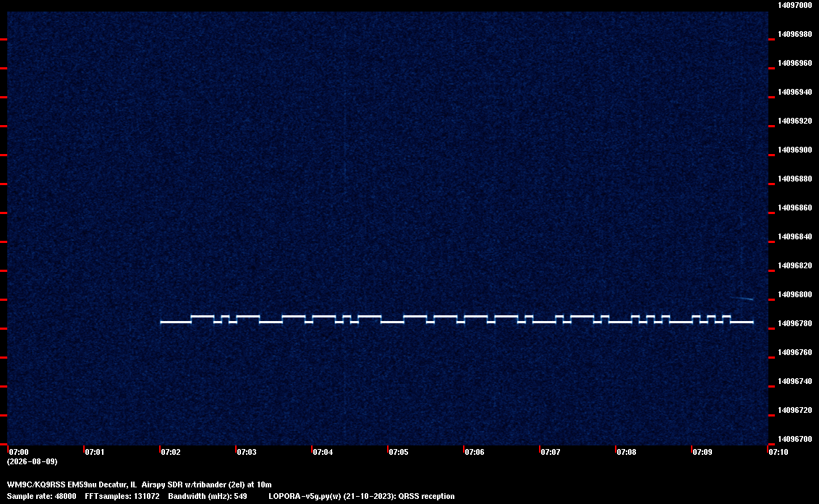Click the 07:01 time axis label
The image size is (819, 504).
point(95,452)
